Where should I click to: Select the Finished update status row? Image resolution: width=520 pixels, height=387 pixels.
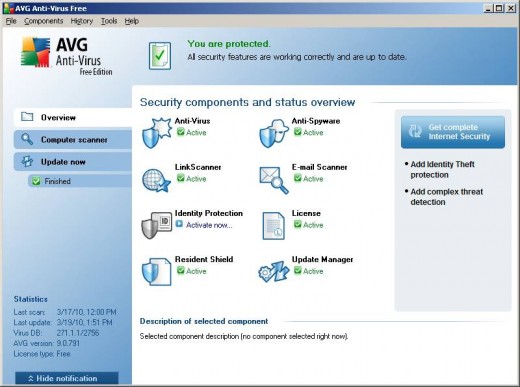80,181
